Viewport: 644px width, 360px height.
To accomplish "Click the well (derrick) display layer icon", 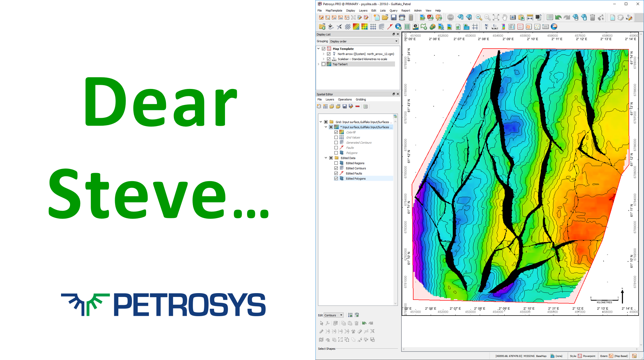I will point(330,27).
